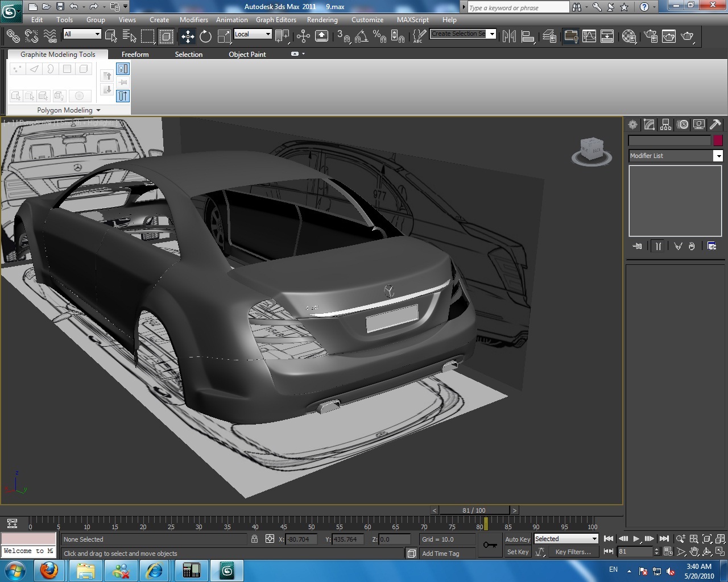Click the keyword search input field
This screenshot has height=582, width=728.
pyautogui.click(x=518, y=7)
